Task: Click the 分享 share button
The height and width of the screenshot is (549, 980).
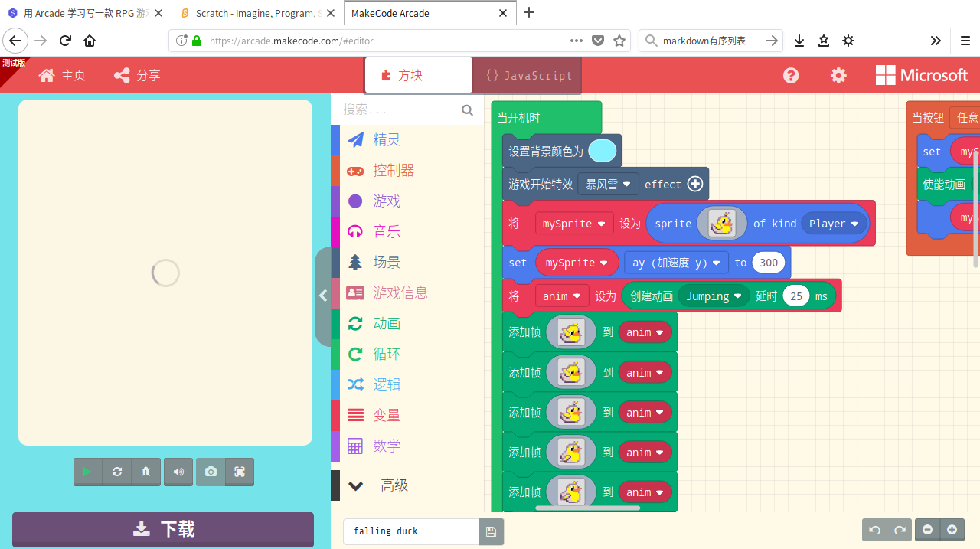Action: click(x=137, y=75)
